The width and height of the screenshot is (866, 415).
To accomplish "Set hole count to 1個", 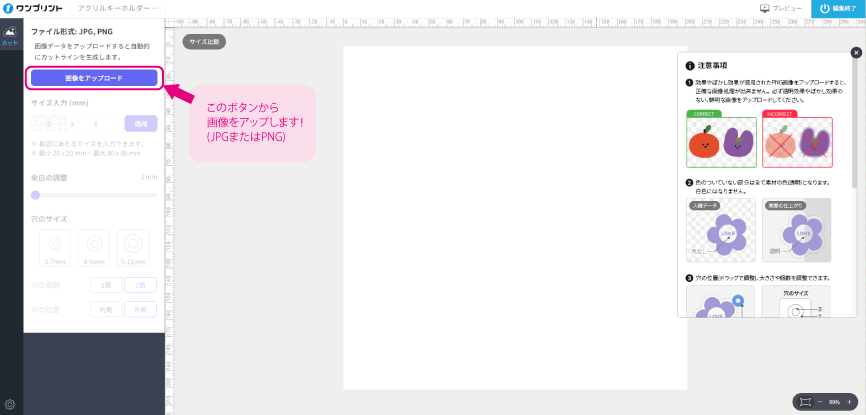I will coord(105,285).
